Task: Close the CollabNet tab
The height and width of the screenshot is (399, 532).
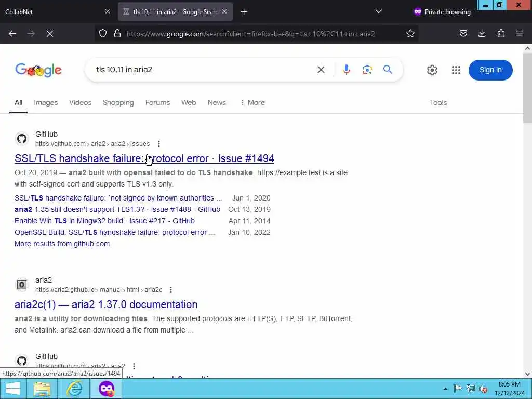Action: click(x=108, y=11)
